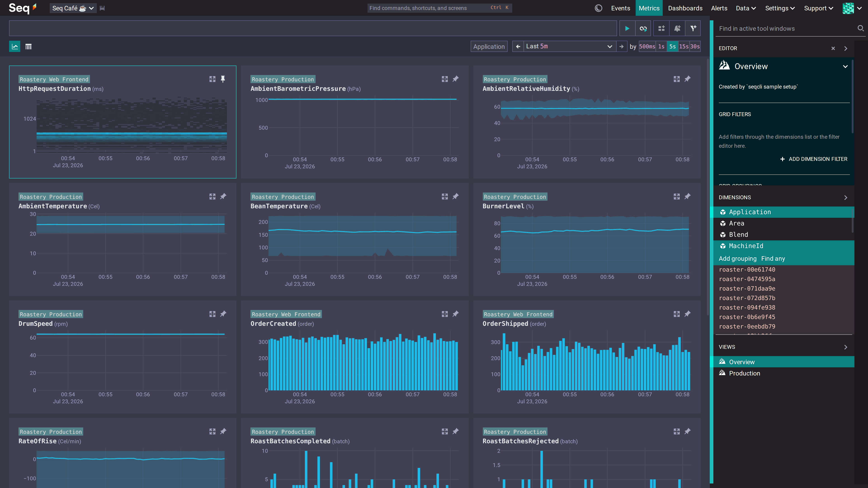Click Add Dimension Filter button
This screenshot has width=868, height=488.
(x=814, y=159)
